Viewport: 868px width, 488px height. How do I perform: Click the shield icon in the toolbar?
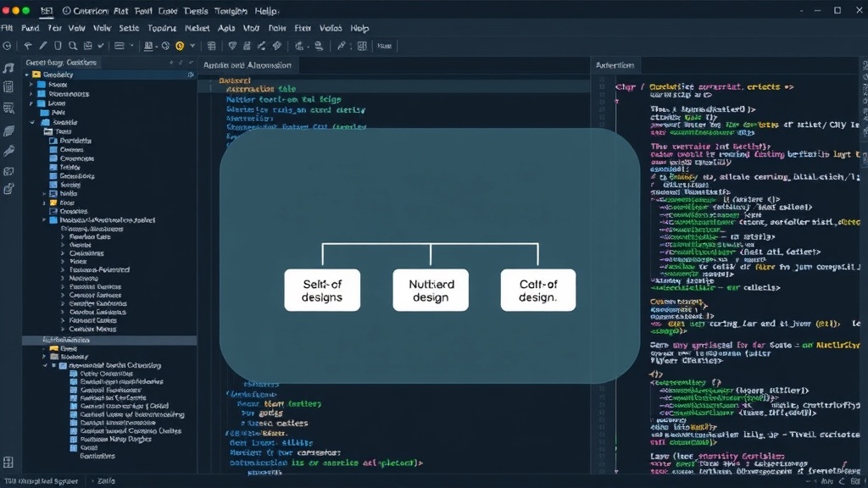click(x=232, y=46)
